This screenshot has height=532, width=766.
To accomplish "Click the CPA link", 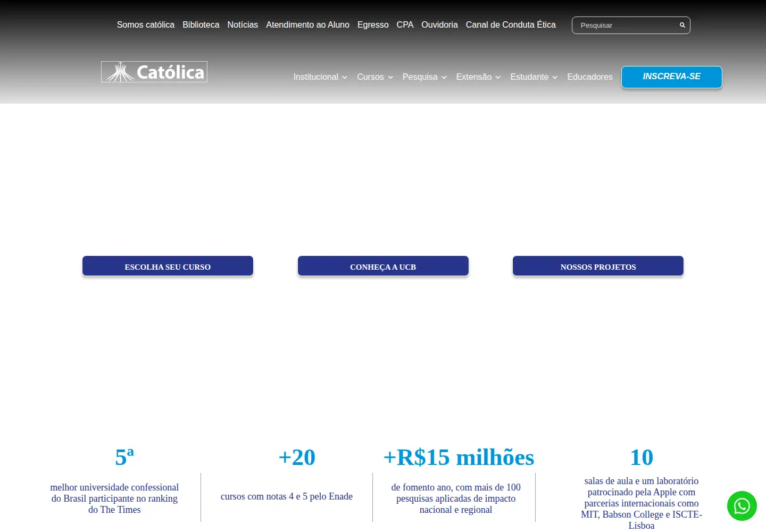I will point(405,25).
